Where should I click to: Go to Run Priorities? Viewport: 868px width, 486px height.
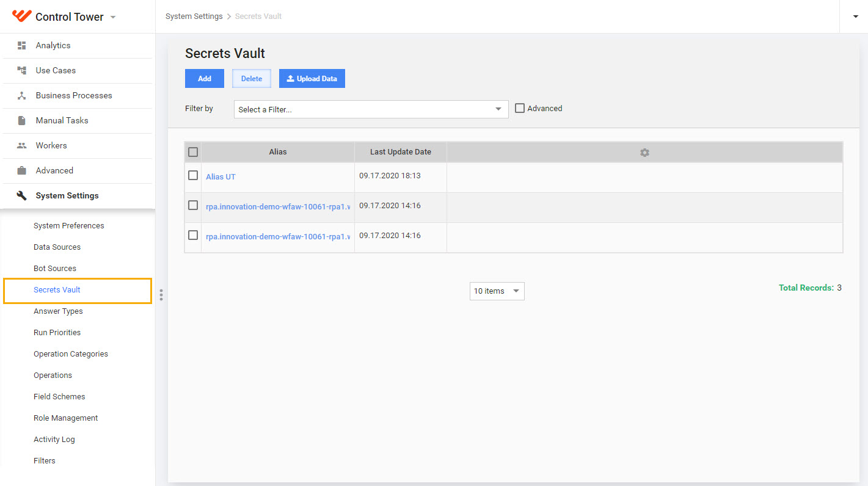pos(57,333)
